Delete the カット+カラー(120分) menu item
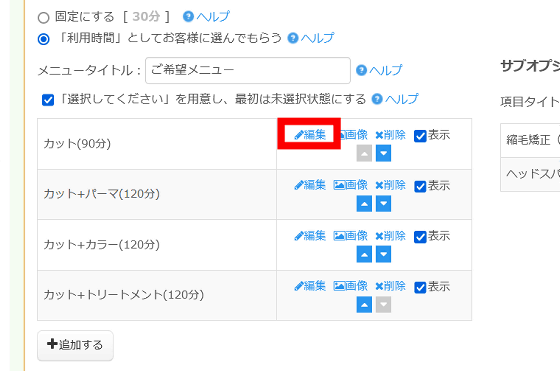Viewport: 560px width, 371px height. 390,236
